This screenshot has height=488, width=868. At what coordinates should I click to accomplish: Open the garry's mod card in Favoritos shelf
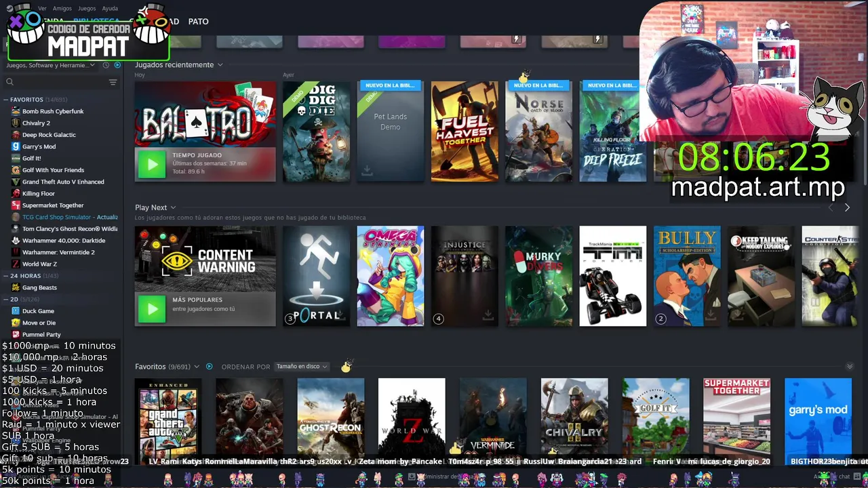pyautogui.click(x=818, y=421)
